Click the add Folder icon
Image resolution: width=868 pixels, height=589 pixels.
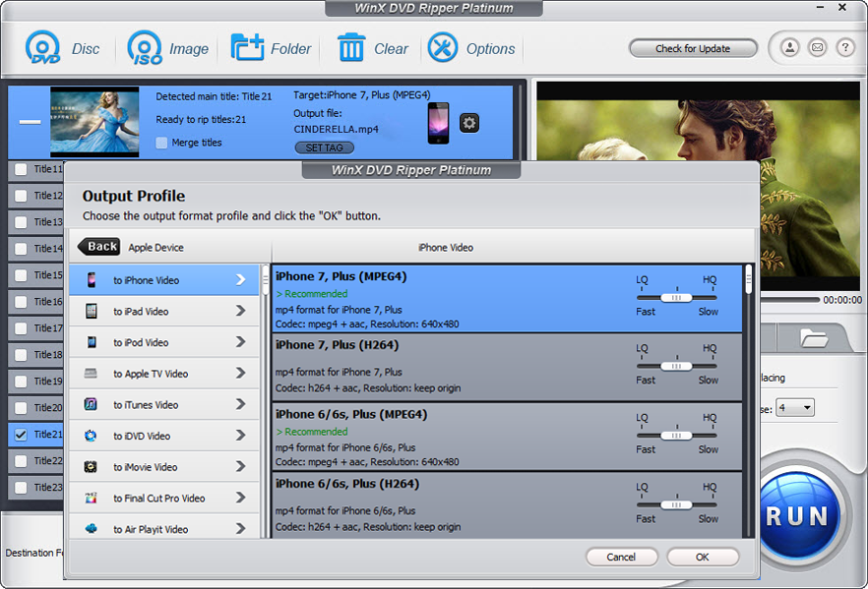(x=247, y=48)
